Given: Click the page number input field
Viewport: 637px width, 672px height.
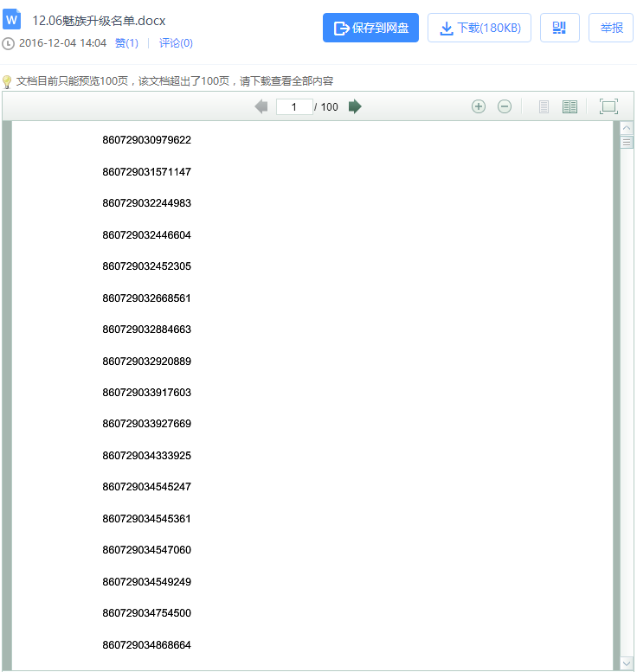Looking at the screenshot, I should tap(294, 106).
